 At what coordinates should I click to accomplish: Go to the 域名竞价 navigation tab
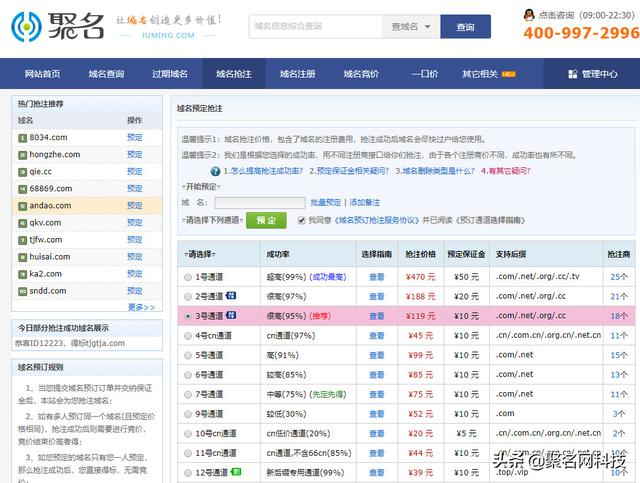[x=361, y=74]
